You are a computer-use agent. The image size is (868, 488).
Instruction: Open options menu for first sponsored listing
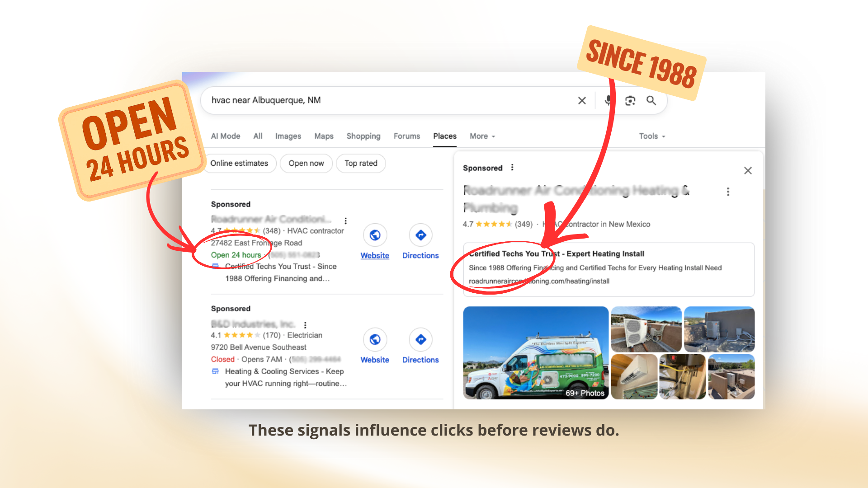tap(345, 221)
